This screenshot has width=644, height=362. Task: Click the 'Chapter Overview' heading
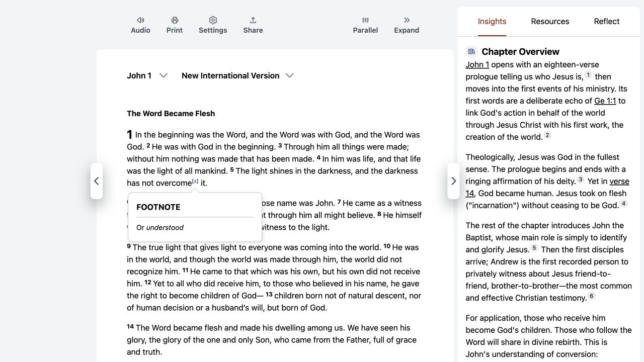click(520, 51)
